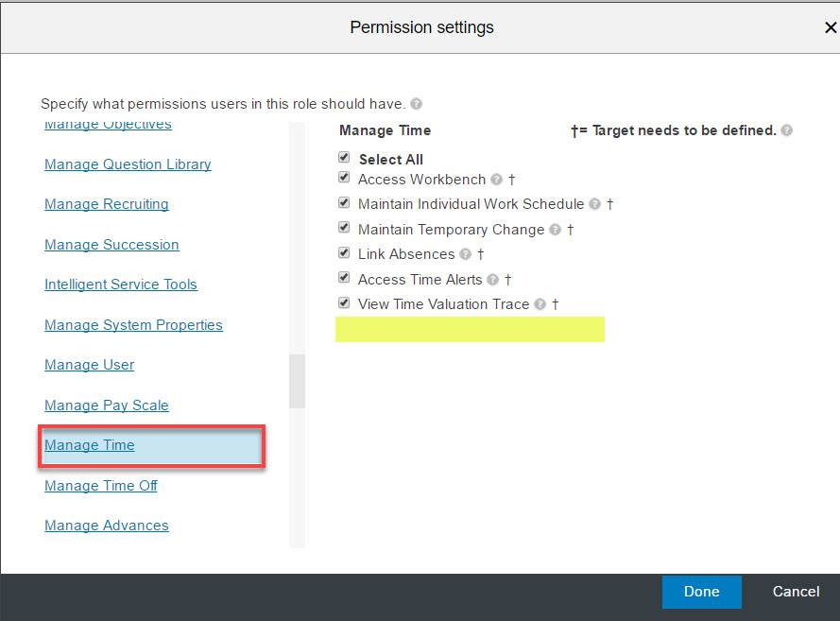Click help icon after 'Target needs to be defined'
Image resolution: width=840 pixels, height=621 pixels.
pyautogui.click(x=786, y=130)
